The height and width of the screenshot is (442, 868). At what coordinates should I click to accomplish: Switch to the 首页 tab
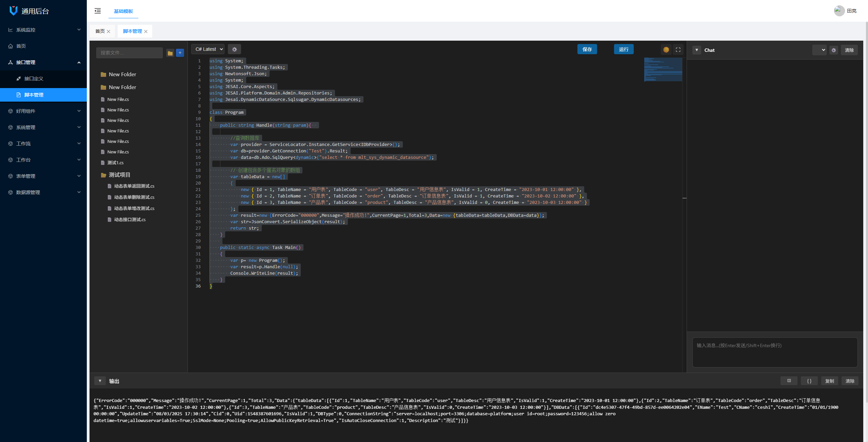[x=100, y=31]
